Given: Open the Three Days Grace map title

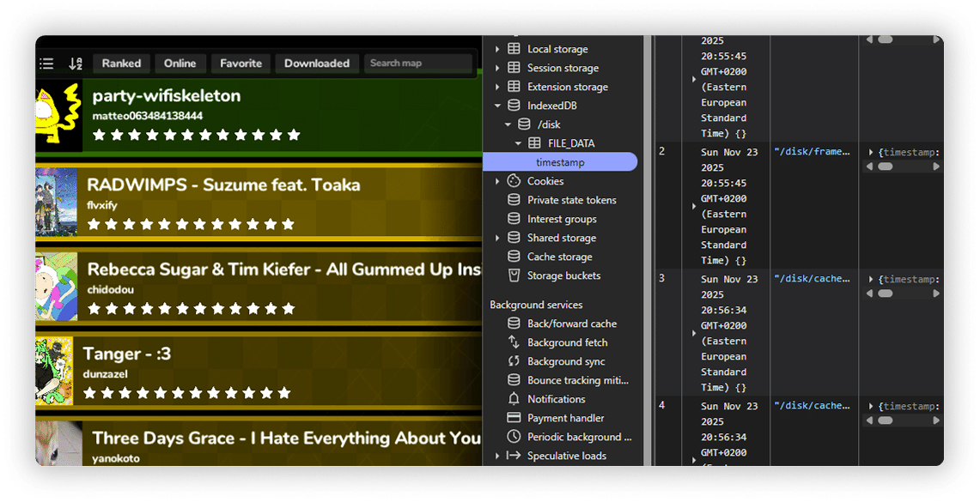Looking at the screenshot, I should pos(286,438).
